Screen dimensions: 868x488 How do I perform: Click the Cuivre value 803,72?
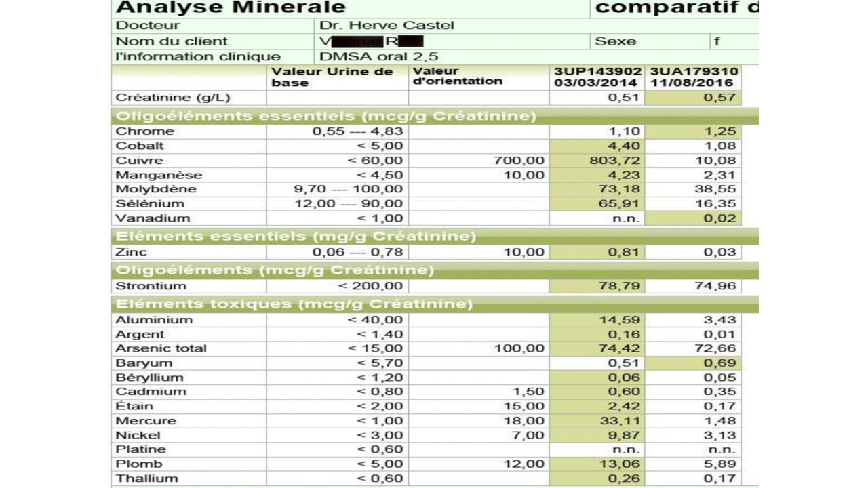616,161
